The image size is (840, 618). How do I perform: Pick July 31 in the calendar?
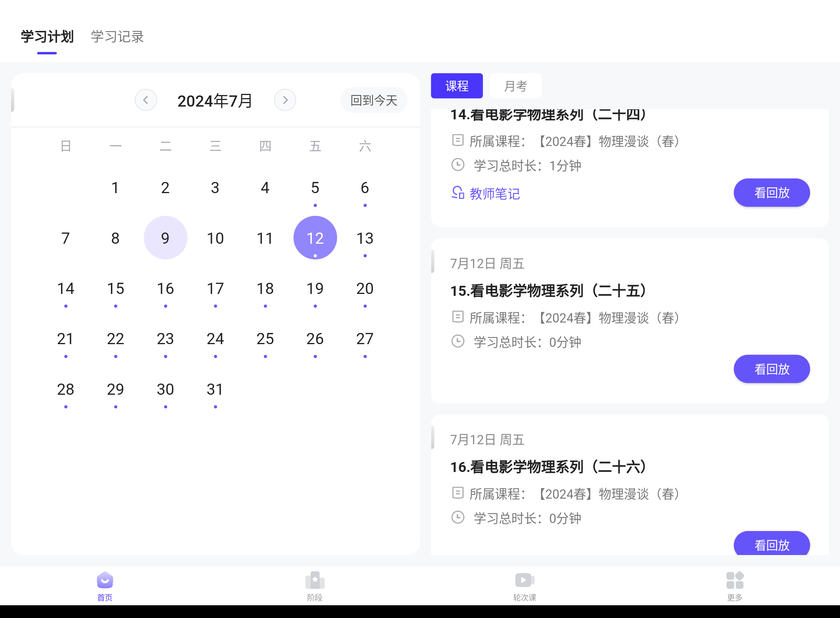click(x=215, y=389)
